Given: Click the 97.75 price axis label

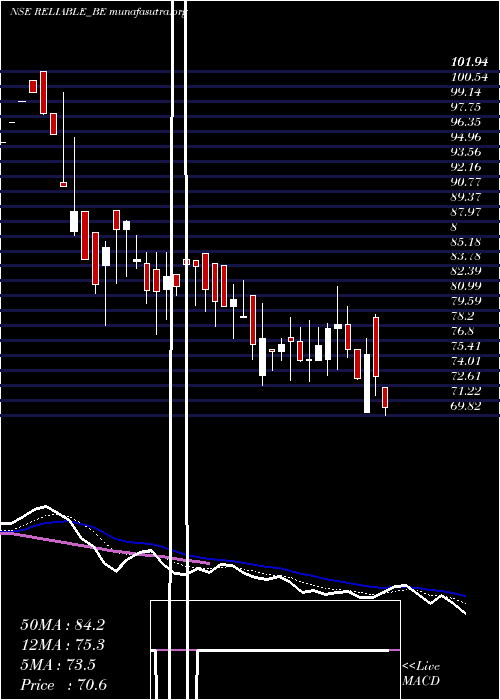Looking at the screenshot, I should pos(466,107).
